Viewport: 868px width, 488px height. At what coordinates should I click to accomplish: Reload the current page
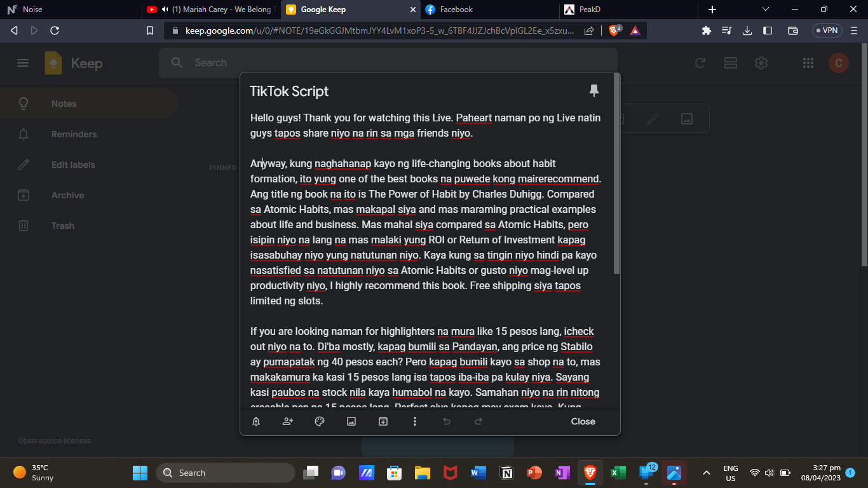[x=55, y=30]
